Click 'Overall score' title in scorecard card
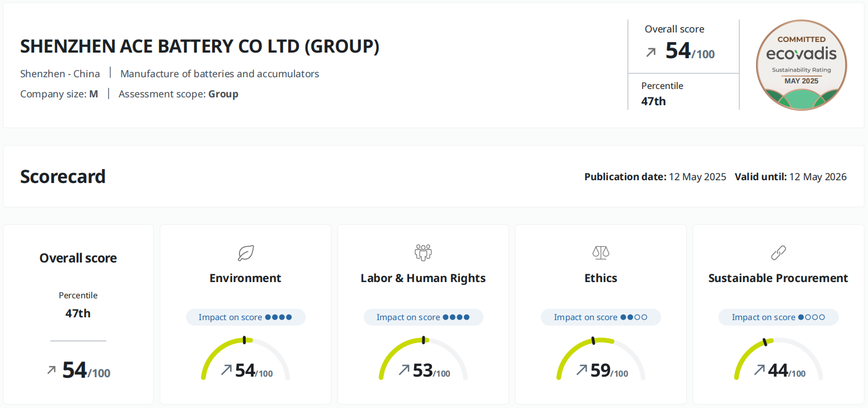The width and height of the screenshot is (868, 408). pos(78,258)
